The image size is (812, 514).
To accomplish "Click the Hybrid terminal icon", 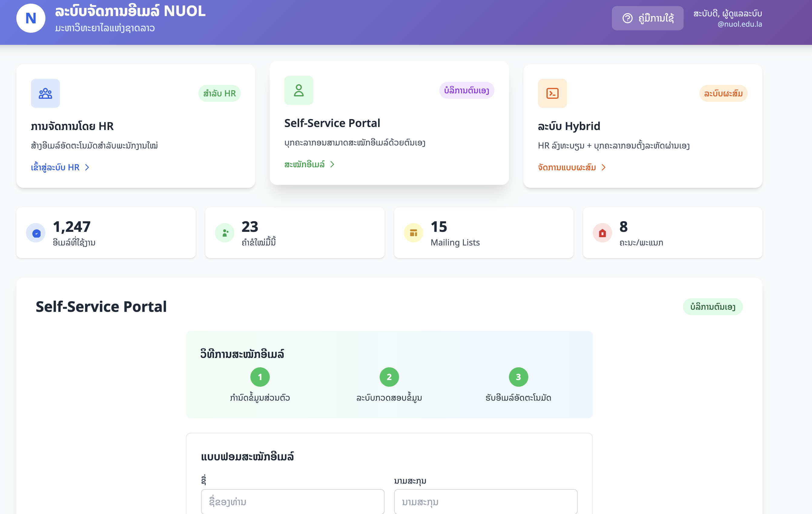I will point(552,93).
